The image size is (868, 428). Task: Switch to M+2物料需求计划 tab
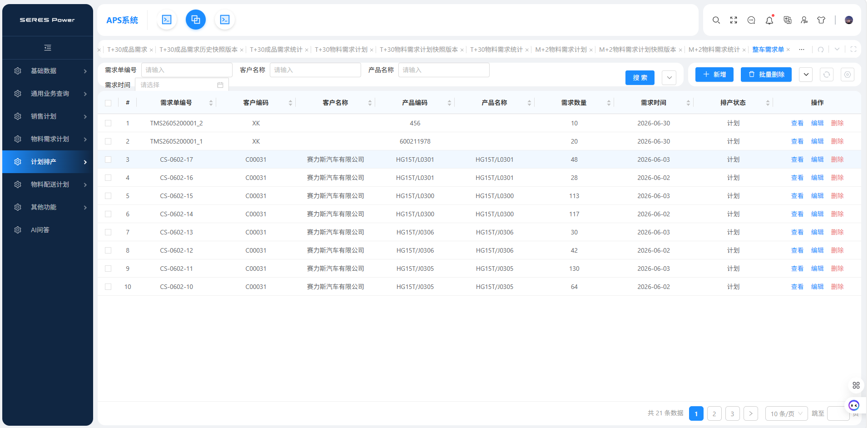point(561,50)
